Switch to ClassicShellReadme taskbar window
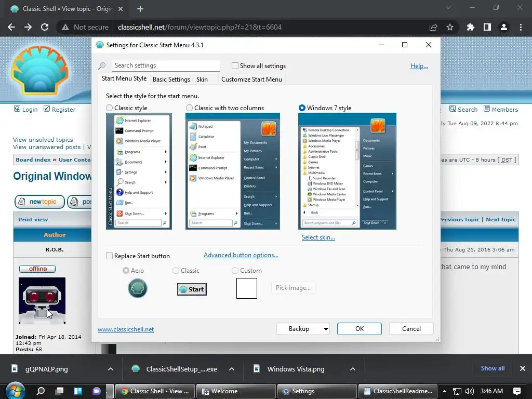This screenshot has width=532, height=399. click(x=398, y=391)
